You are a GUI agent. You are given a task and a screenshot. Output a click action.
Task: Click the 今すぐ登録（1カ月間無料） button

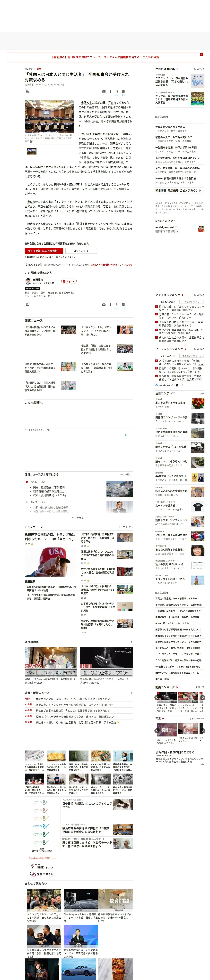click(x=44, y=251)
